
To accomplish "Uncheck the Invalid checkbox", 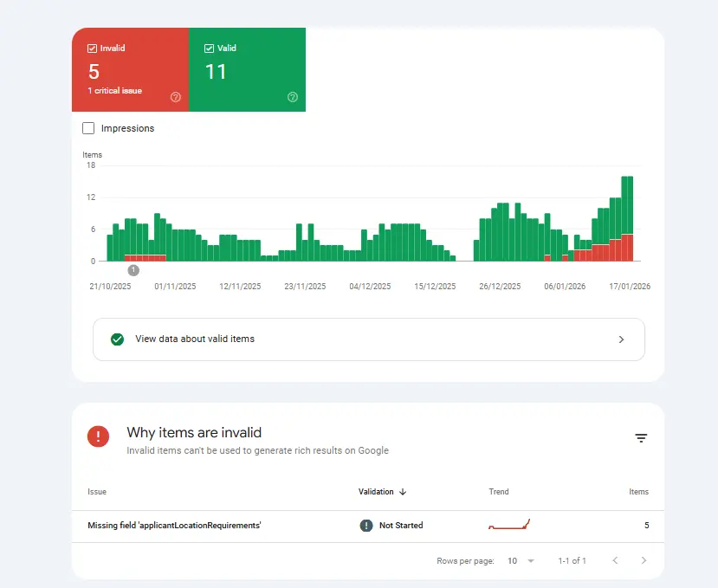I will (93, 48).
